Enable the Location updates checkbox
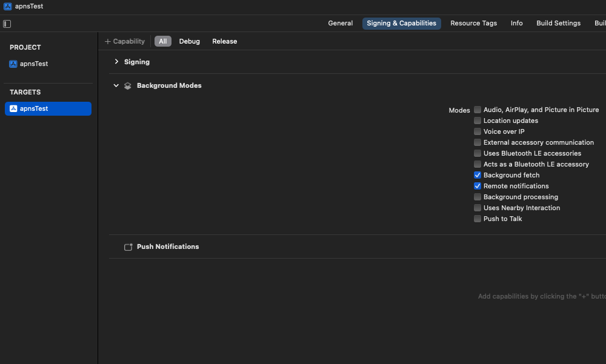The width and height of the screenshot is (606, 364). (478, 121)
